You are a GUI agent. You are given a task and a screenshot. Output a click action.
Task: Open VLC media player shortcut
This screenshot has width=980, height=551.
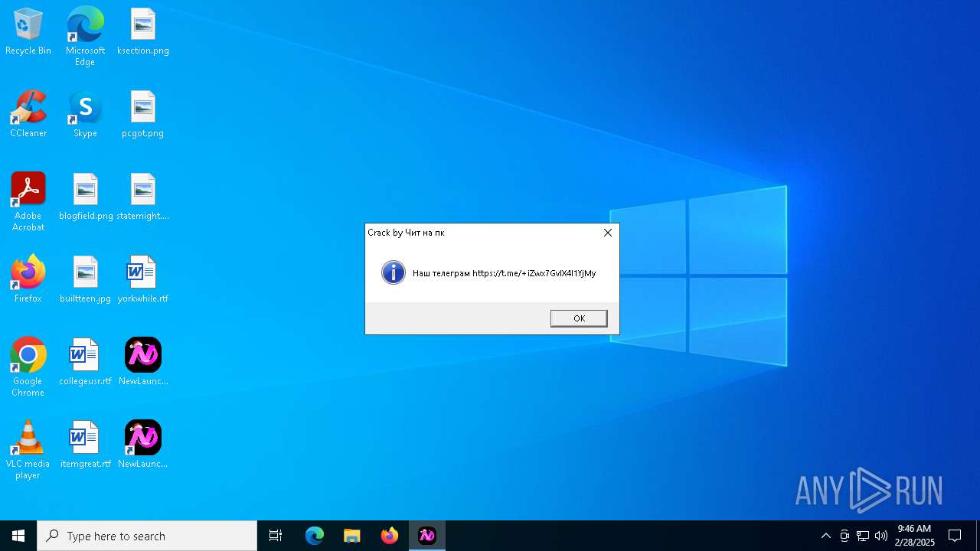pyautogui.click(x=28, y=450)
